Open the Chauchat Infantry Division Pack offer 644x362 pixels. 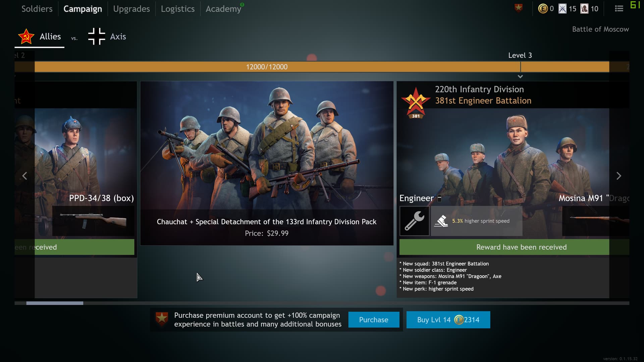267,163
